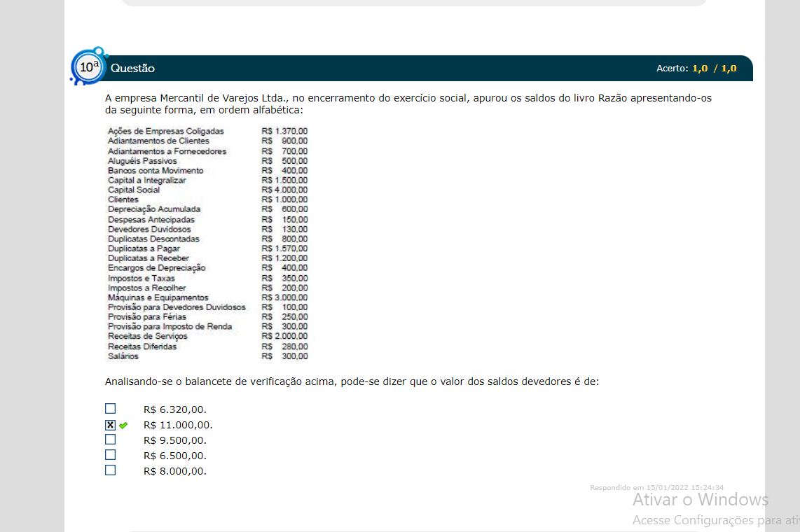Tick the R$ 6.500,00 option box
Image resolution: width=800 pixels, height=532 pixels.
[110, 454]
